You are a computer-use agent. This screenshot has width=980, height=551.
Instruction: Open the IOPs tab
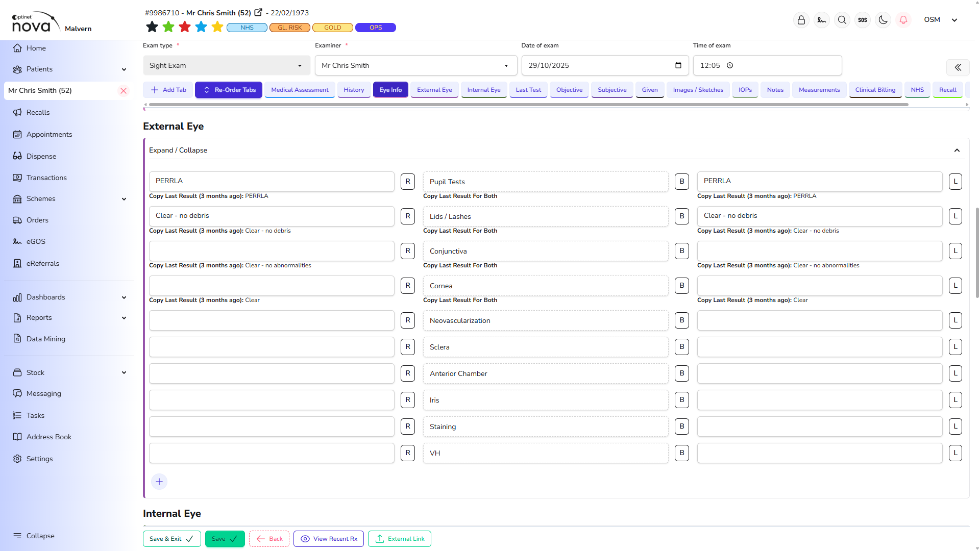[745, 90]
